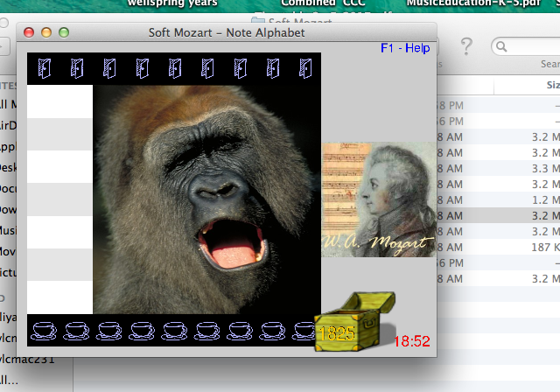This screenshot has width=560, height=392.
Task: Click the red 18:52 timer
Action: click(x=412, y=341)
